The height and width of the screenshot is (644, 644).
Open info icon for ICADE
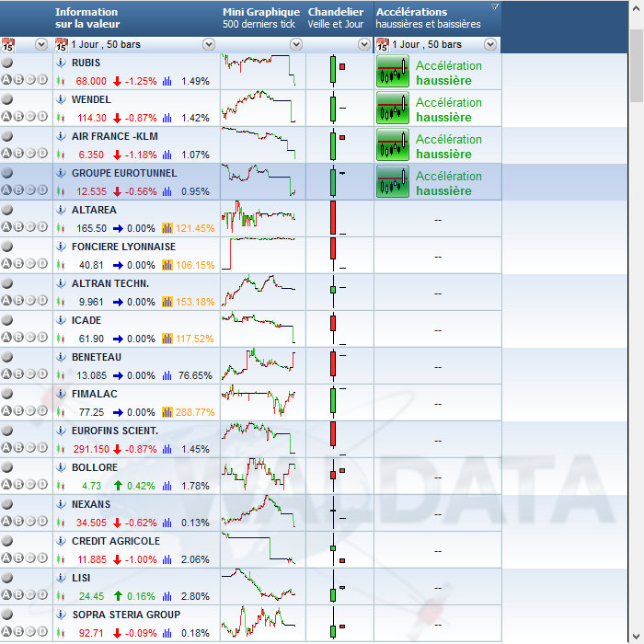coord(62,320)
